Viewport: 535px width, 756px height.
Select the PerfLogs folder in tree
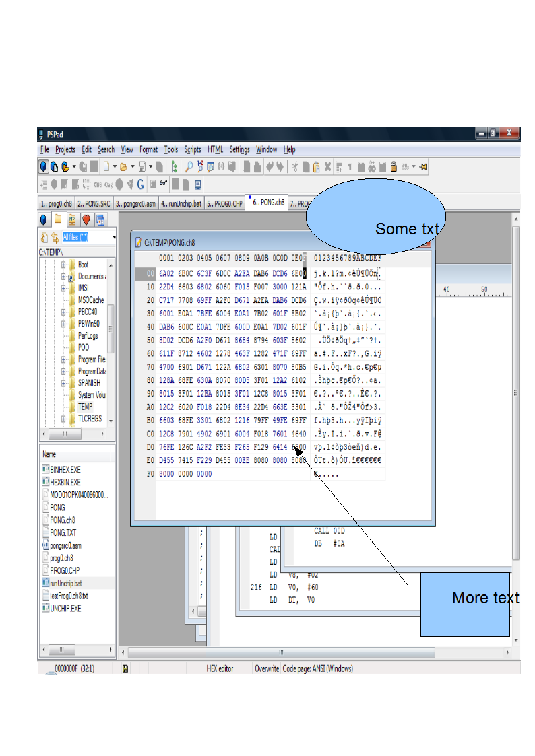click(88, 335)
